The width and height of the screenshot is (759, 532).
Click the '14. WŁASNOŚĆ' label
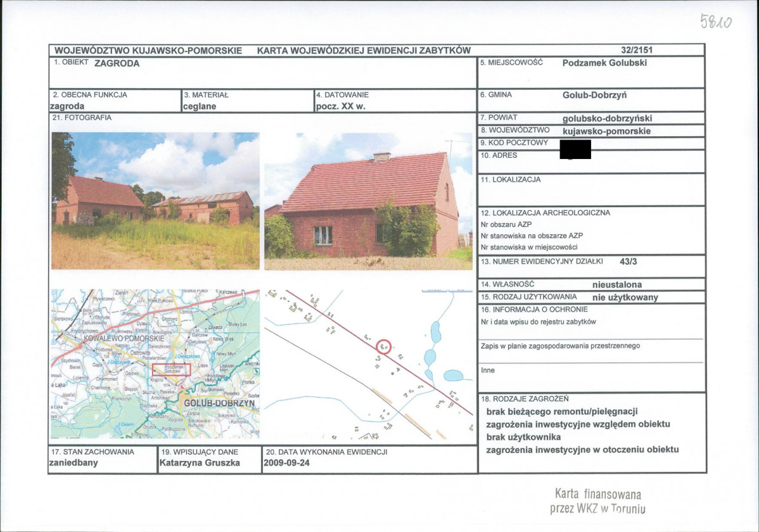coord(507,284)
